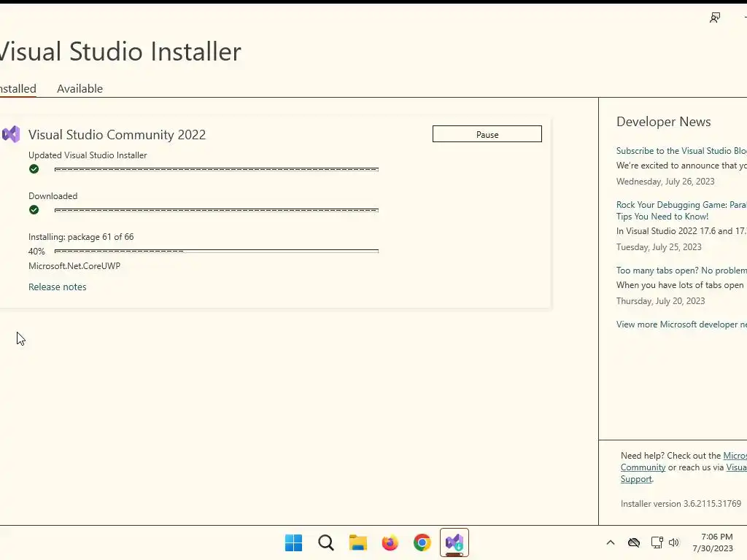This screenshot has height=560, width=747.
Task: Click the Installing 40% progress bar
Action: click(216, 251)
